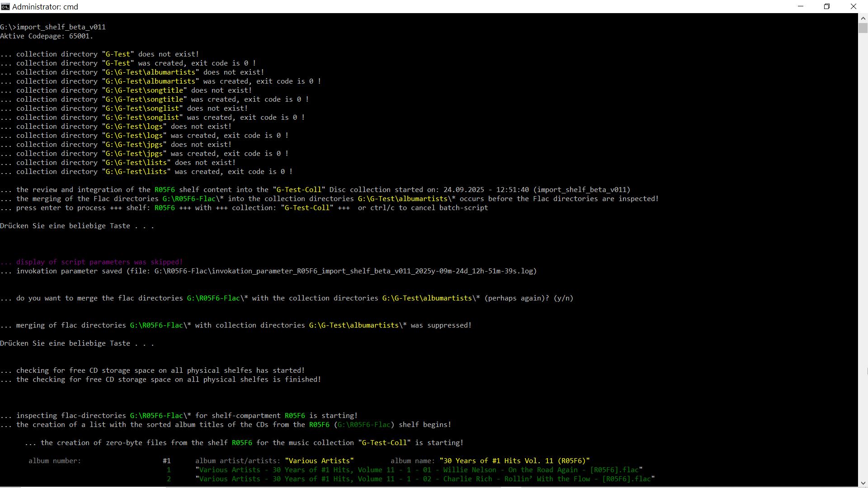Viewport: 868px width, 488px height.
Task: Click the 'Aktive Codepage: 65001.' line
Action: click(47, 36)
